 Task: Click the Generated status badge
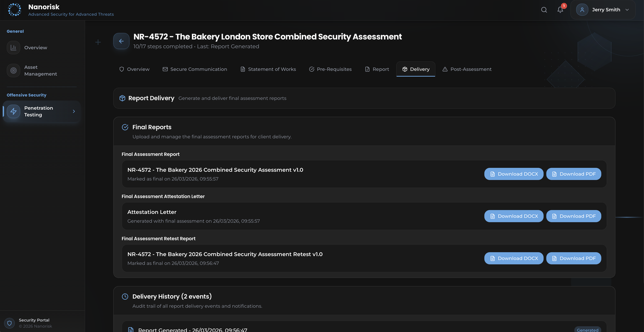click(587, 330)
